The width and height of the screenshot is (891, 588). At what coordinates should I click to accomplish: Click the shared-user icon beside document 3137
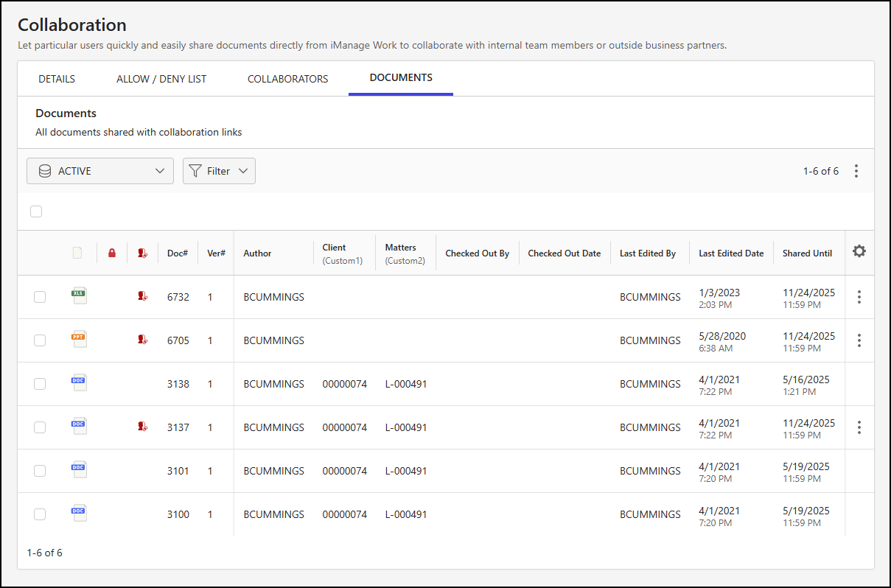pyautogui.click(x=142, y=426)
